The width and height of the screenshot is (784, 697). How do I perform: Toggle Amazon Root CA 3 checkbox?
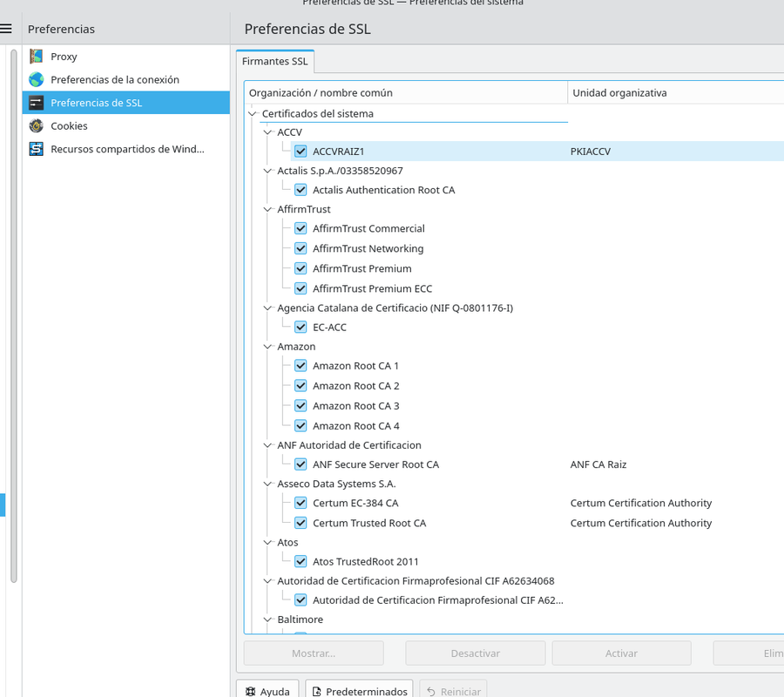(x=301, y=405)
